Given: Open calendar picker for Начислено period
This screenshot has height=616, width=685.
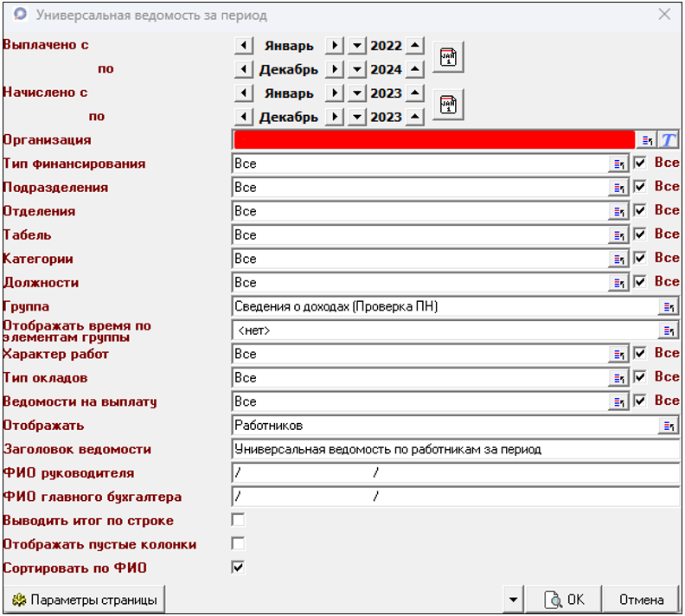Looking at the screenshot, I should tap(448, 105).
